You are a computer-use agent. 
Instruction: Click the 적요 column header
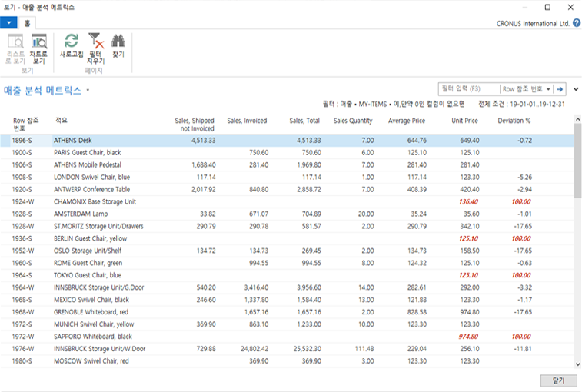click(62, 120)
